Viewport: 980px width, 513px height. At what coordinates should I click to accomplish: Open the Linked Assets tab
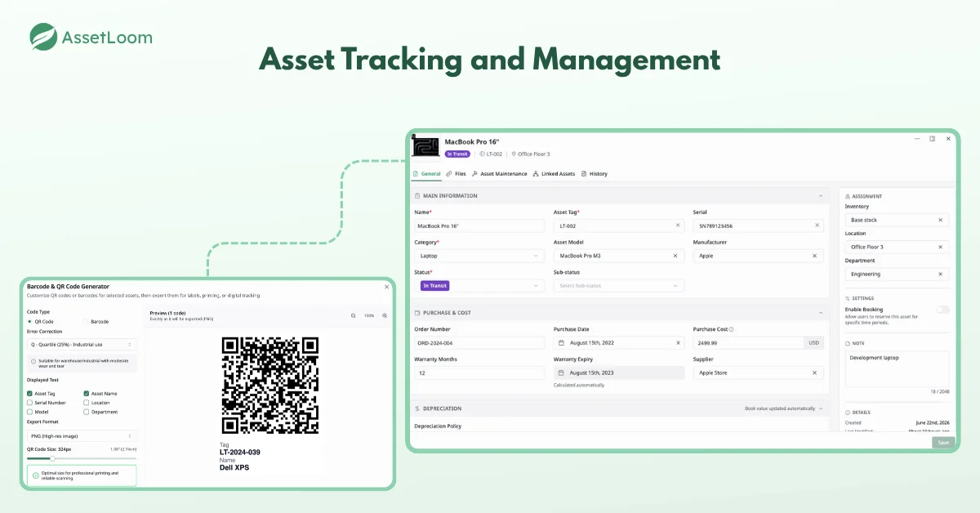coord(554,174)
